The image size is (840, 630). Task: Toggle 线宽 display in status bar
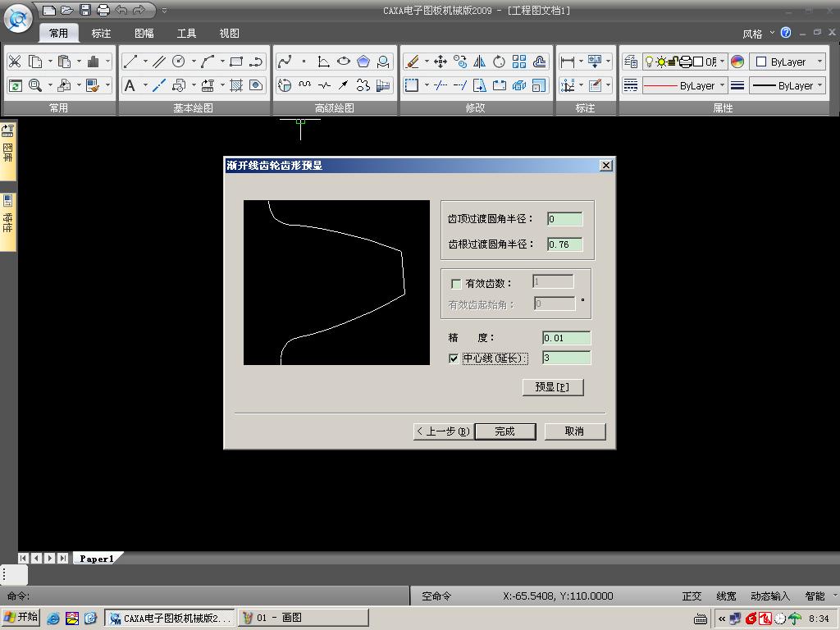[726, 596]
